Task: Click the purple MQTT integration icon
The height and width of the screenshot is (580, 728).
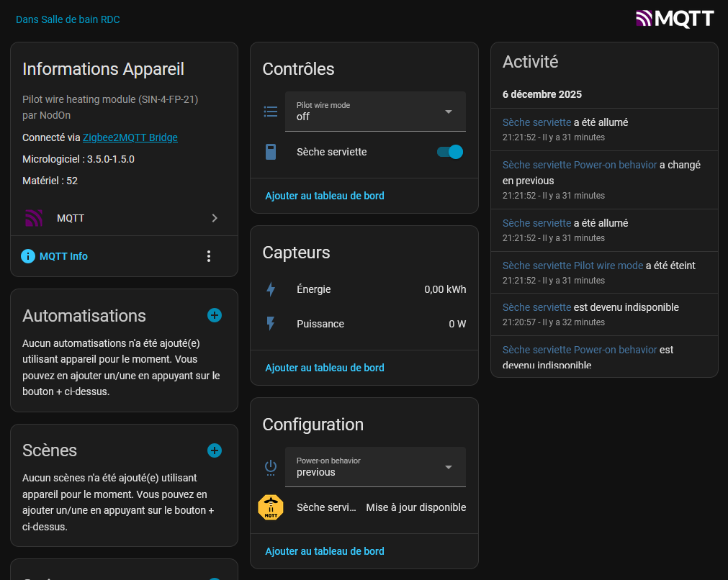Action: (x=34, y=218)
